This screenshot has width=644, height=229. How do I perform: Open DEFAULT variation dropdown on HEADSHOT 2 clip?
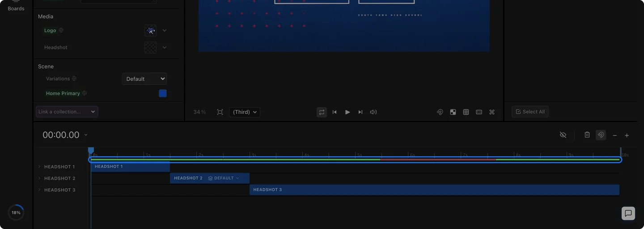point(224,178)
